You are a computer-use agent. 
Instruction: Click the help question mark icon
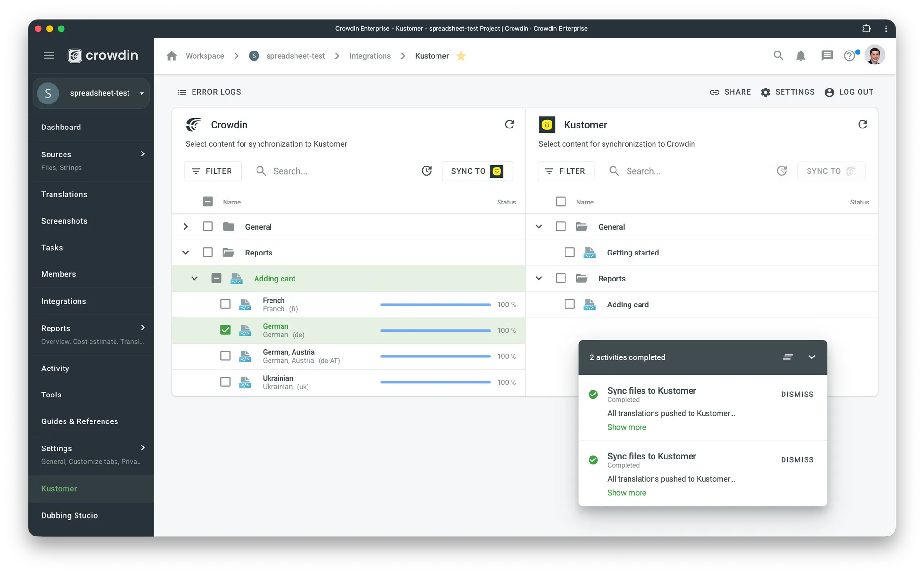(849, 56)
